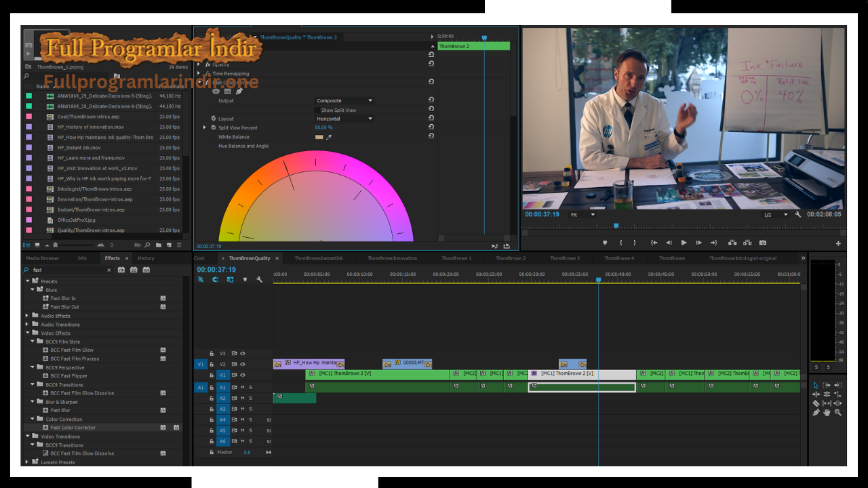
Task: Mute audio track A1
Action: [242, 387]
